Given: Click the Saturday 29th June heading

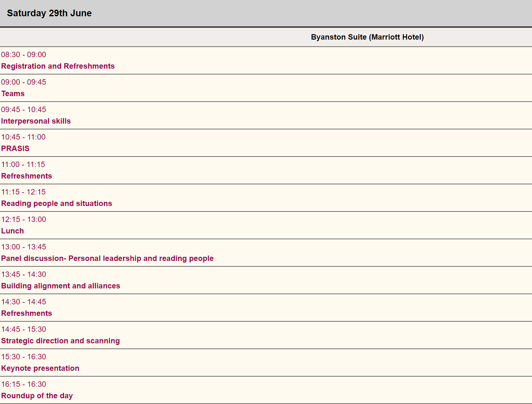Looking at the screenshot, I should coord(49,13).
